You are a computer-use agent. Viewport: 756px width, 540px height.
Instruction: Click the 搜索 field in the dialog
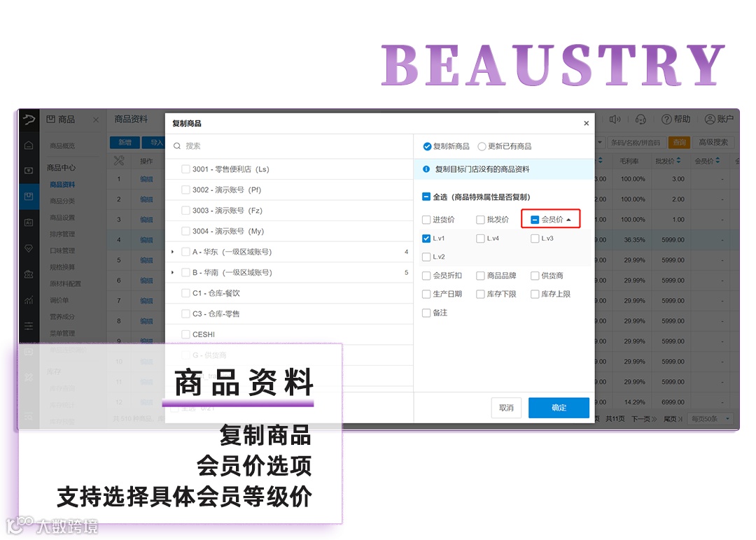(289, 146)
